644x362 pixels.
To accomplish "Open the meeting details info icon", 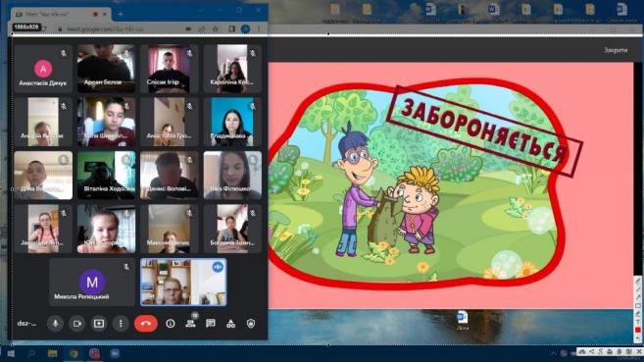I will [170, 324].
